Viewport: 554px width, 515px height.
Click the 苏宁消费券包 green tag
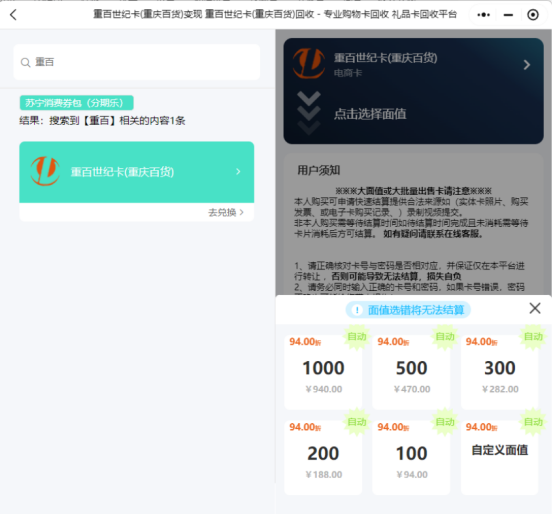76,103
